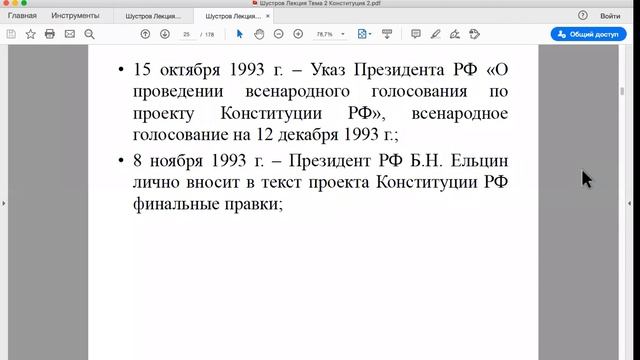Click the Войти sign-in link
The width and height of the screenshot is (640, 360).
pos(610,16)
